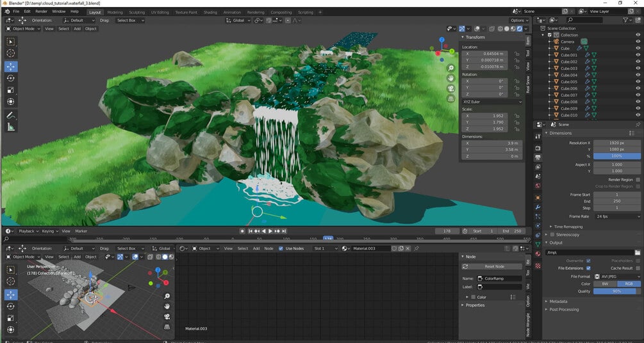Uncheck the File Extensions checkbox
The width and height of the screenshot is (644, 343).
pyautogui.click(x=588, y=268)
